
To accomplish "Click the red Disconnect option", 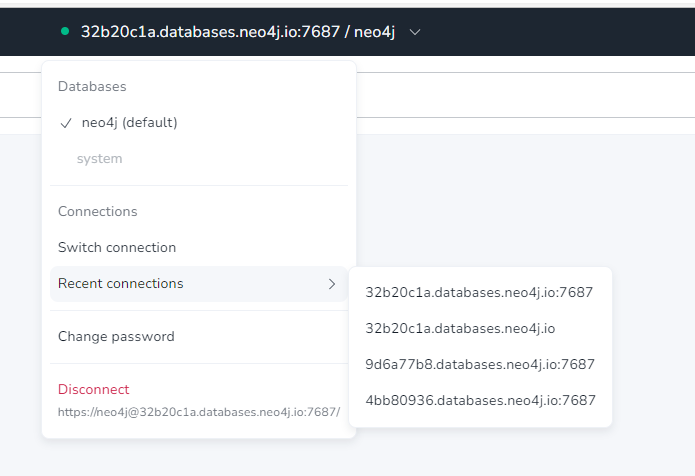I will point(94,389).
